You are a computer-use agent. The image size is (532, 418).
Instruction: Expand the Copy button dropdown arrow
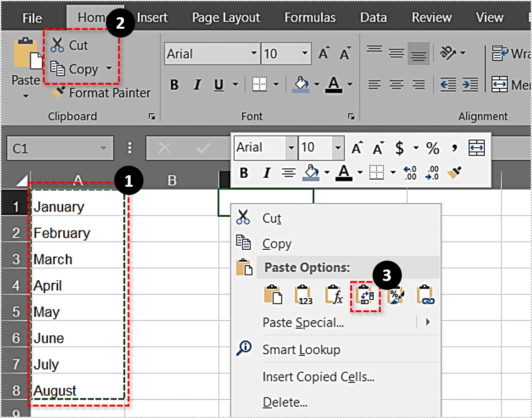109,69
